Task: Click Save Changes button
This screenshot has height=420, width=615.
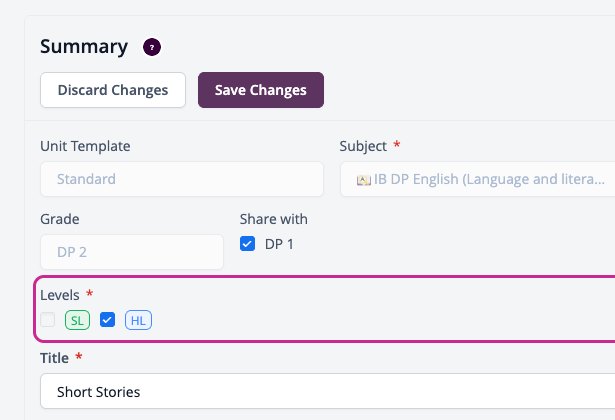Action: tap(261, 90)
